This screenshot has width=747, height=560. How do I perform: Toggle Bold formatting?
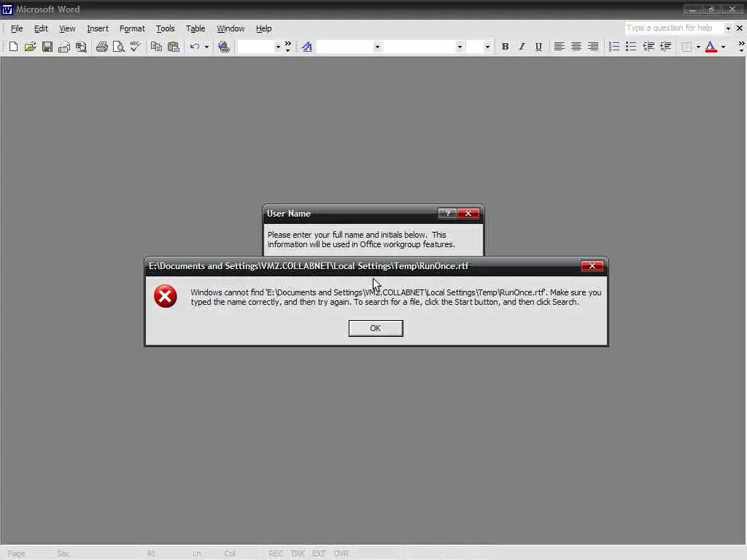click(x=505, y=47)
